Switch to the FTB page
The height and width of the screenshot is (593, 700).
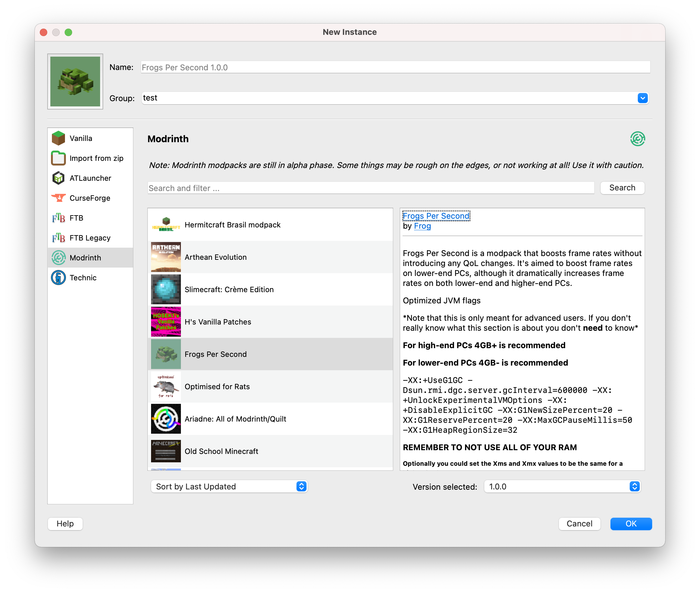pos(76,218)
